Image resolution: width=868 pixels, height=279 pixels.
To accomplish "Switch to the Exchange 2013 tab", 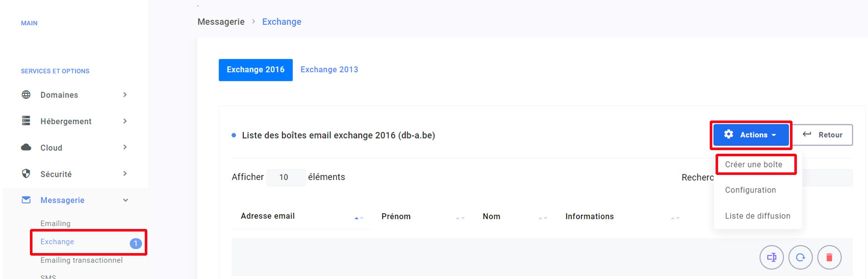I will pyautogui.click(x=329, y=69).
